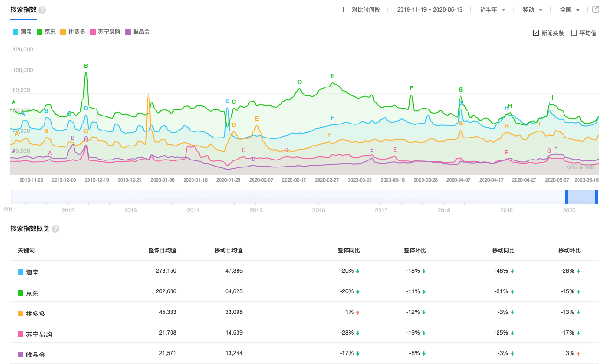Image resolution: width=609 pixels, height=364 pixels.
Task: Select the 搜索指数 tab title
Action: coord(23,9)
